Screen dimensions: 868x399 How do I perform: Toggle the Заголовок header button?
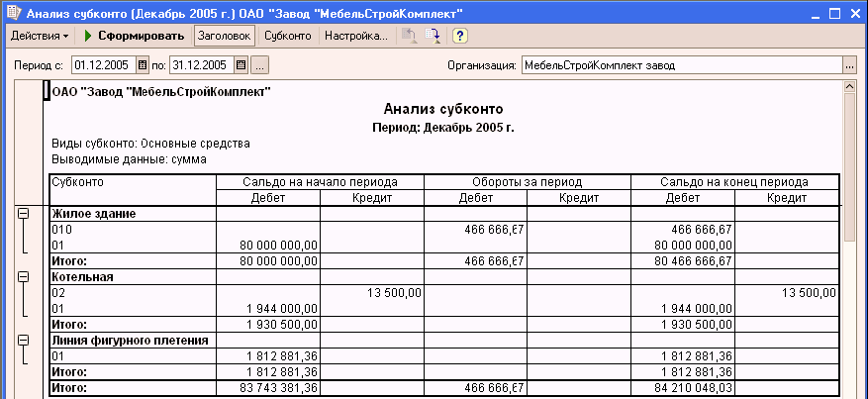[224, 36]
